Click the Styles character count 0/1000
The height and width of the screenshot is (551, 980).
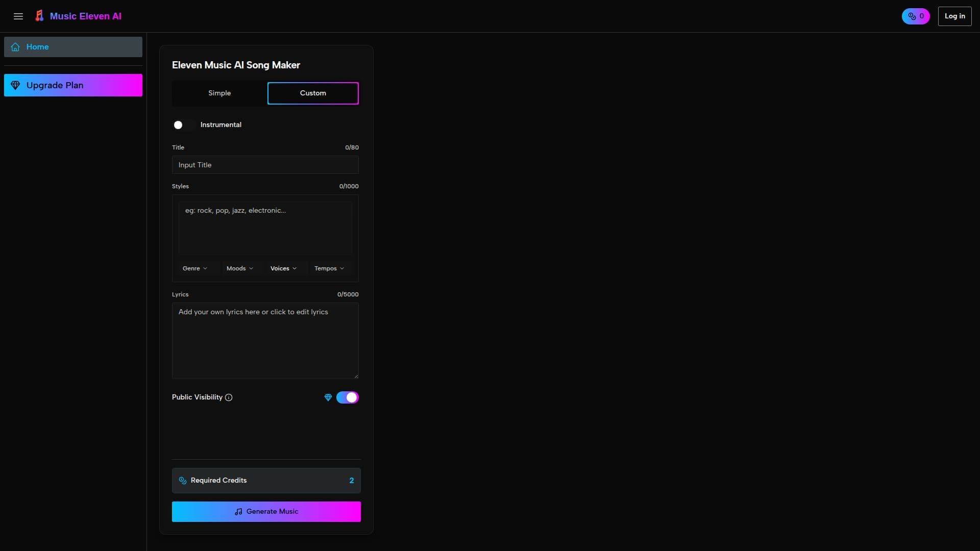coord(349,186)
